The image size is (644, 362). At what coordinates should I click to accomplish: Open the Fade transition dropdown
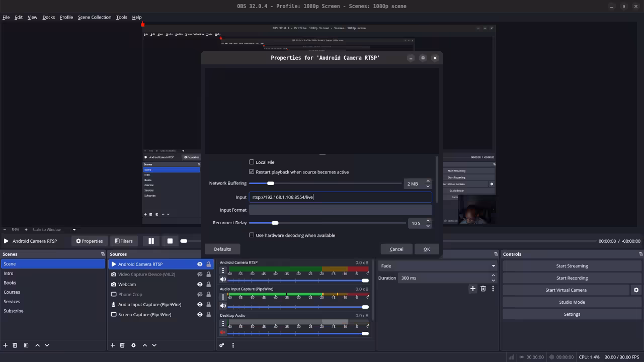tap(437, 265)
